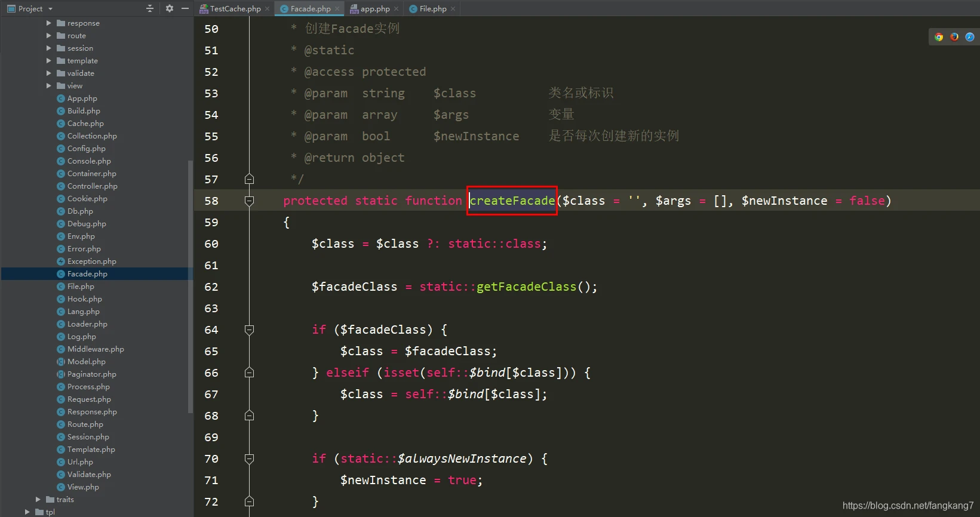Close the app.php editor tab
This screenshot has height=517, width=980.
click(396, 9)
